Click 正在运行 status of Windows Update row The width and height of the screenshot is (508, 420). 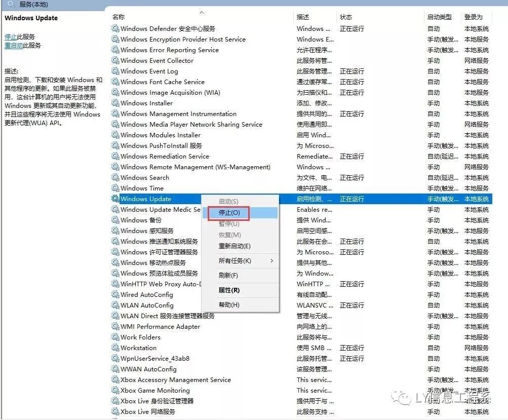(x=352, y=199)
